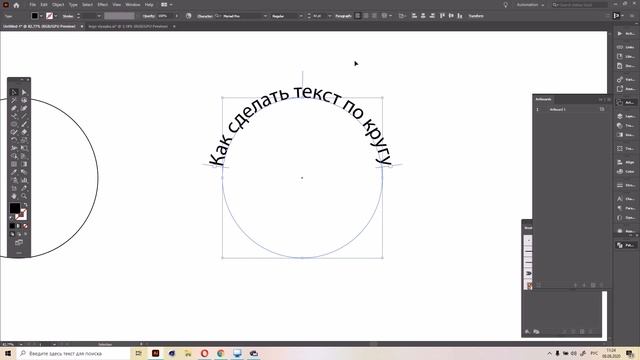
Task: Open the stroke color dropdown in the control bar
Action: point(56,16)
